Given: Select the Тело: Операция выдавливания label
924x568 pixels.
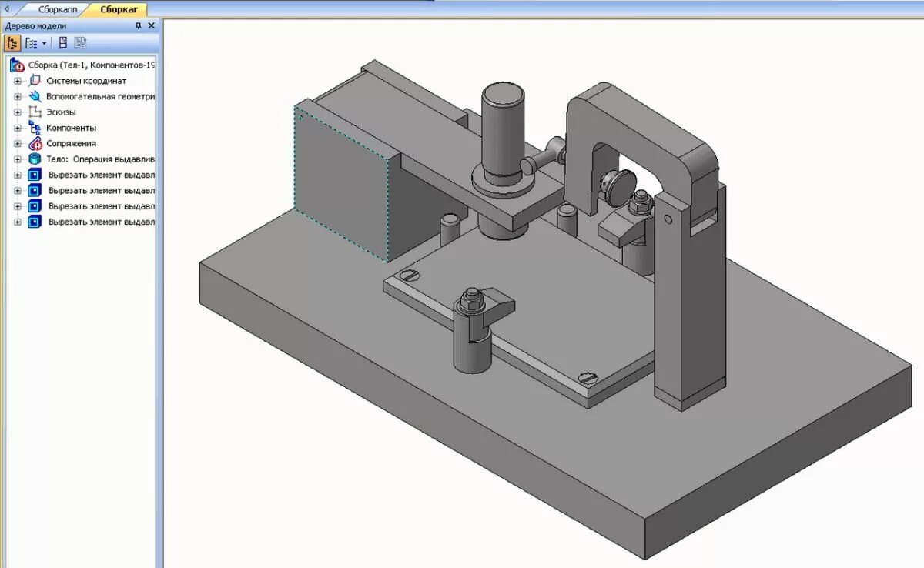Looking at the screenshot, I should click(x=101, y=159).
